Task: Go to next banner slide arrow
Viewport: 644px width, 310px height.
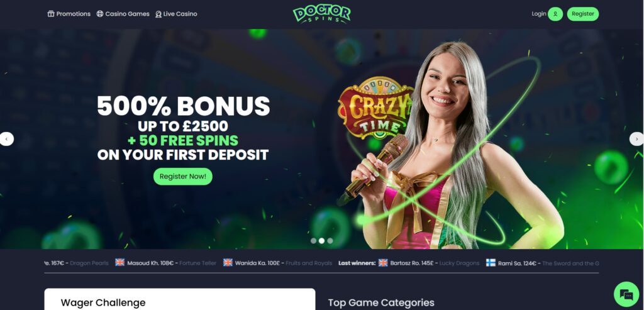Action: [x=636, y=139]
